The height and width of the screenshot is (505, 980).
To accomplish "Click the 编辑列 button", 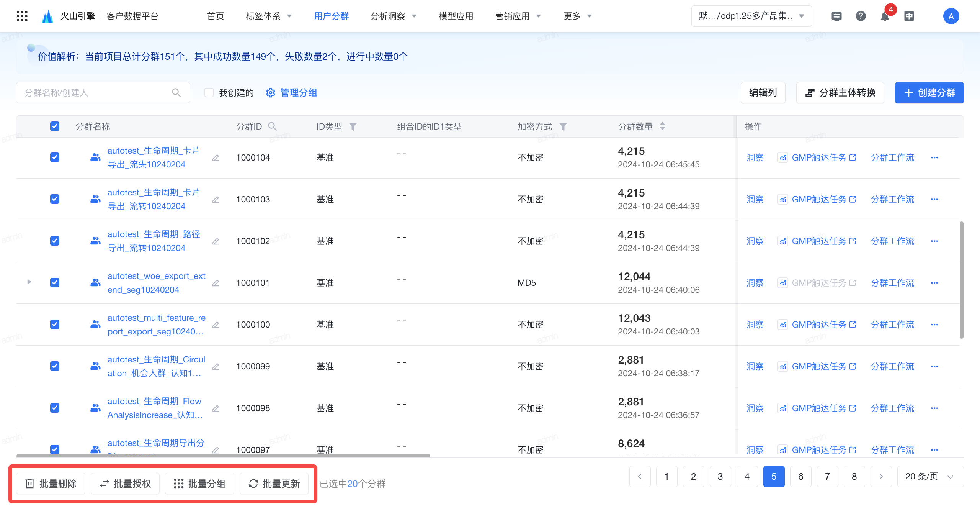I will coord(763,93).
